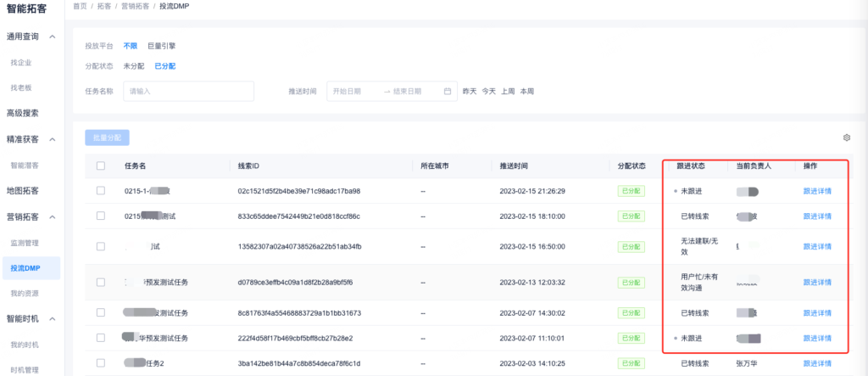This screenshot has height=376, width=868.
Task: Collapse the 精准获客 sidebar section
Action: pyautogui.click(x=53, y=139)
